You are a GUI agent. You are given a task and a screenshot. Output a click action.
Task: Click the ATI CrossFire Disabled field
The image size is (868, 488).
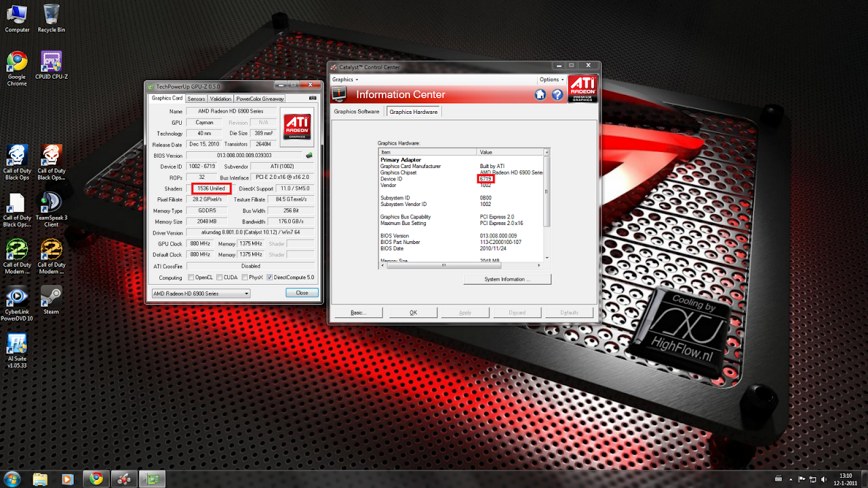[x=250, y=266]
